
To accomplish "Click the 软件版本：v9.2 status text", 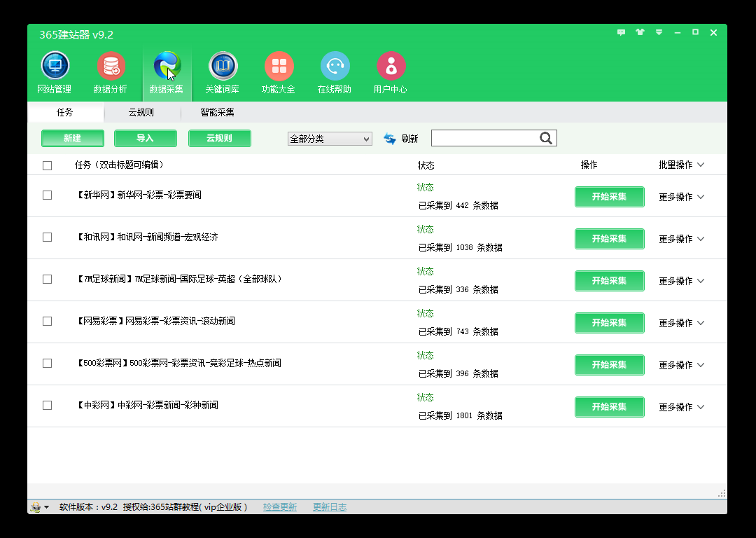I will coord(89,507).
